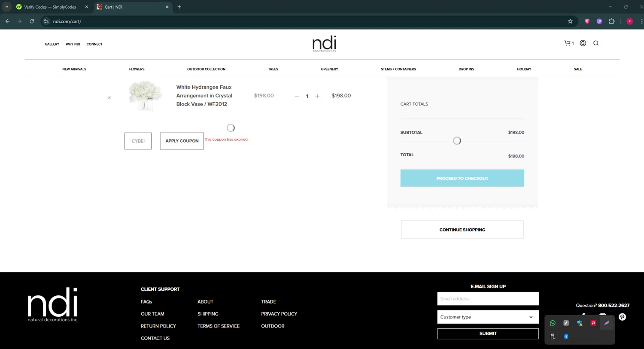This screenshot has height=349, width=644.
Task: Open a new browser tab
Action: click(x=179, y=7)
